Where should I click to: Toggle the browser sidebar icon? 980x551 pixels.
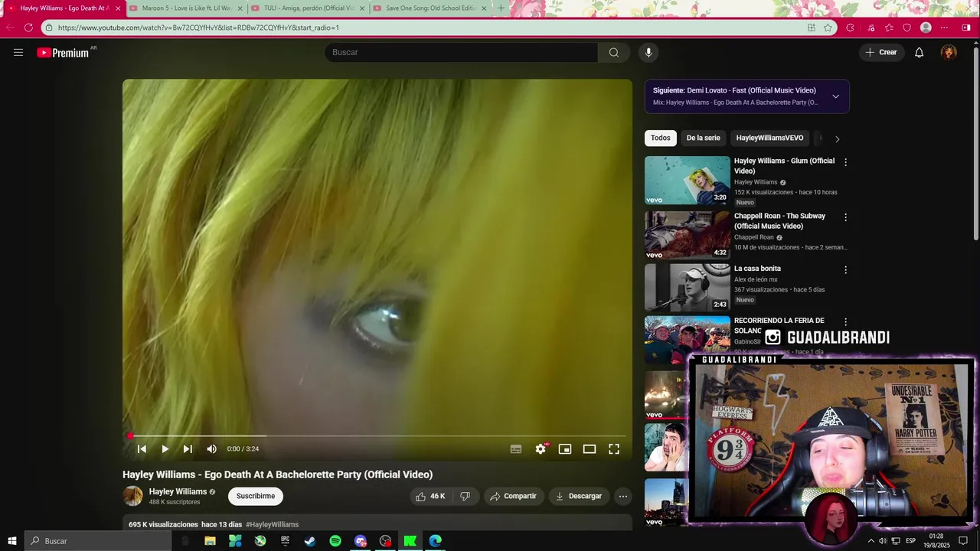pyautogui.click(x=966, y=28)
